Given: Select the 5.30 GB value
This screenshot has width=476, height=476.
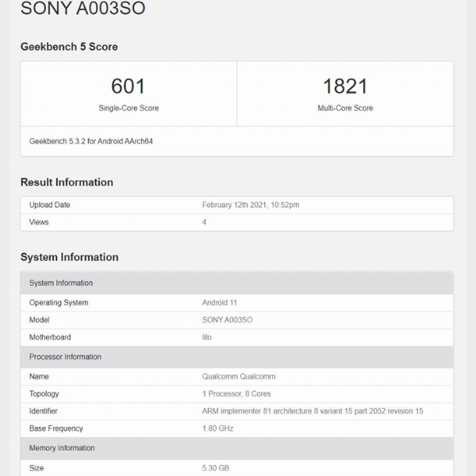Looking at the screenshot, I should coord(216,468).
